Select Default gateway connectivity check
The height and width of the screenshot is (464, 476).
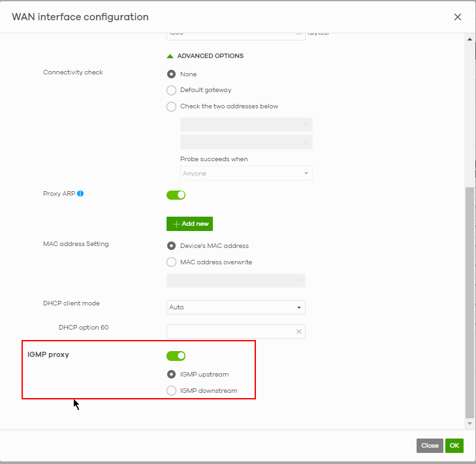[x=172, y=90]
